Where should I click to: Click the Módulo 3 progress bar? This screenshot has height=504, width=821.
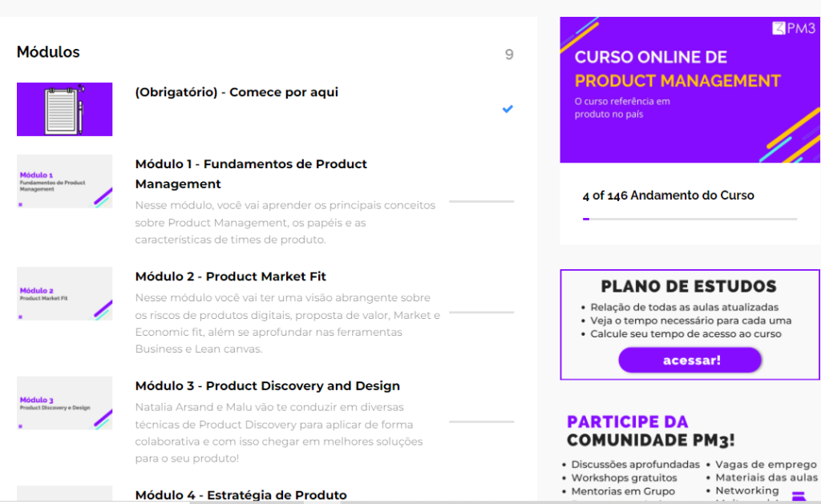(x=482, y=421)
